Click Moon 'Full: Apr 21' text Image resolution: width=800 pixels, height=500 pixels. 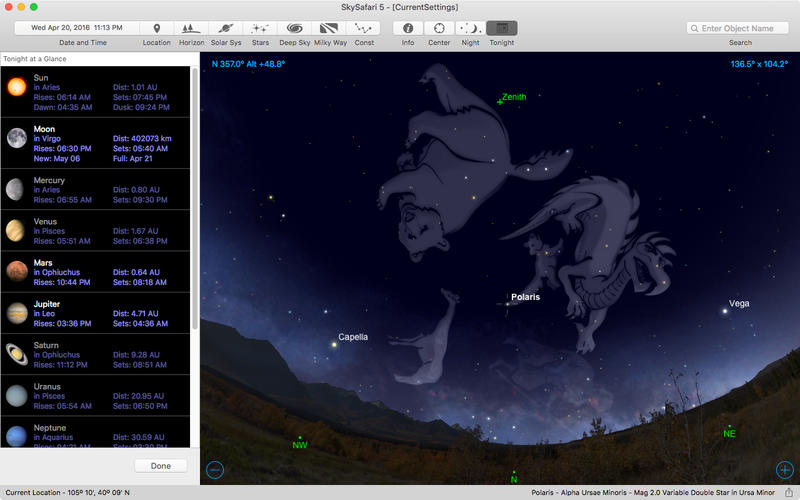tap(132, 159)
